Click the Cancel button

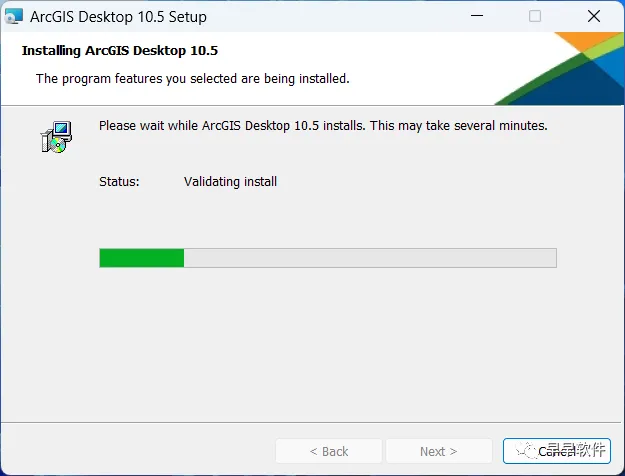click(x=556, y=451)
